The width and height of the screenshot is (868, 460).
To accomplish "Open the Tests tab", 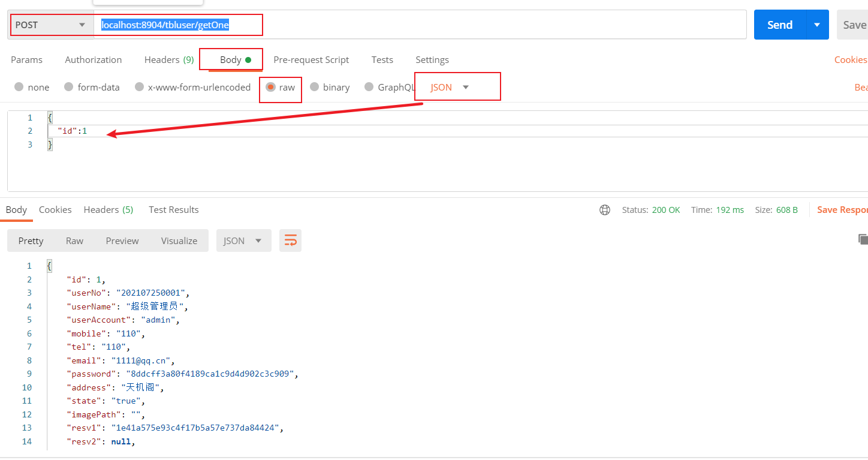I will (x=382, y=59).
